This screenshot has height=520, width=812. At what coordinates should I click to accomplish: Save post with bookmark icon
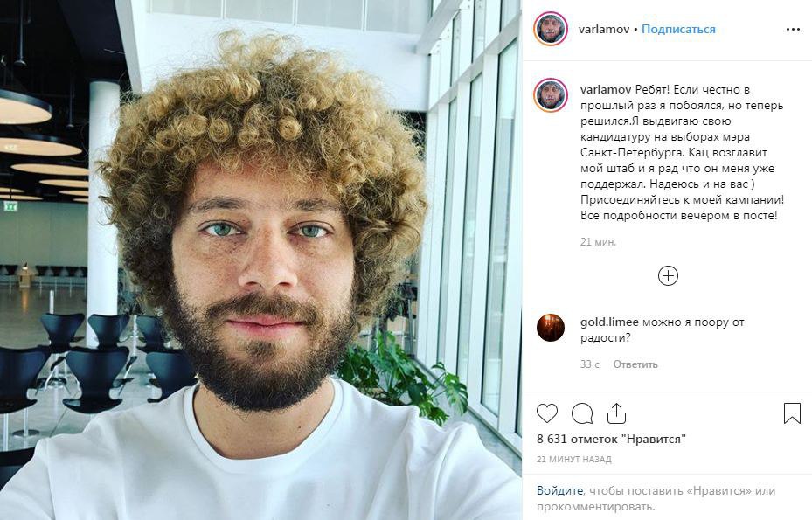point(792,413)
